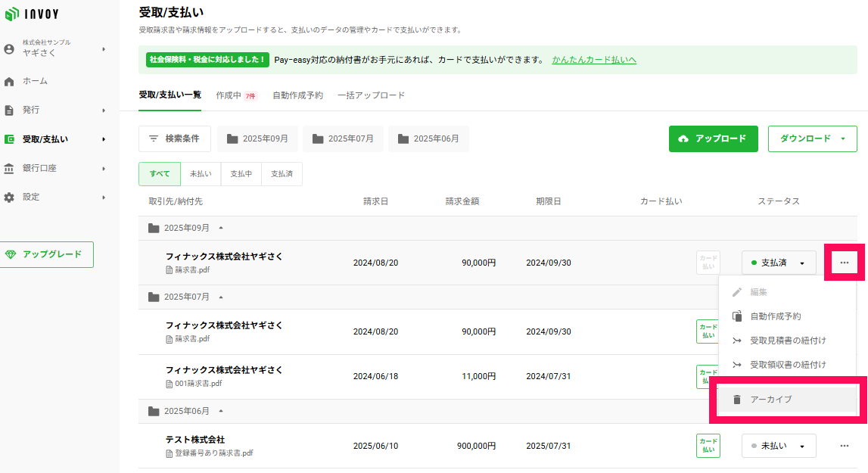The image size is (868, 473).
Task: Filter the list by 未払い
Action: 201,174
